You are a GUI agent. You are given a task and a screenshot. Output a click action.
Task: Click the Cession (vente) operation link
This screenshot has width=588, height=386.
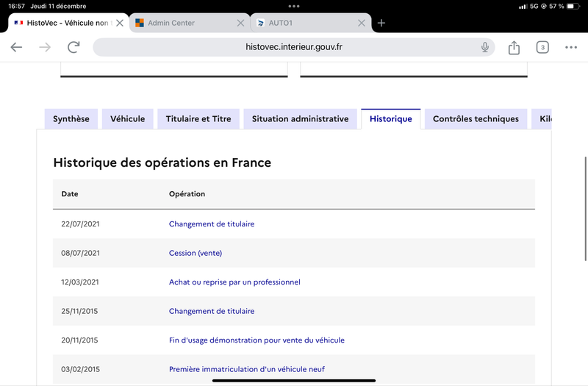tap(196, 253)
